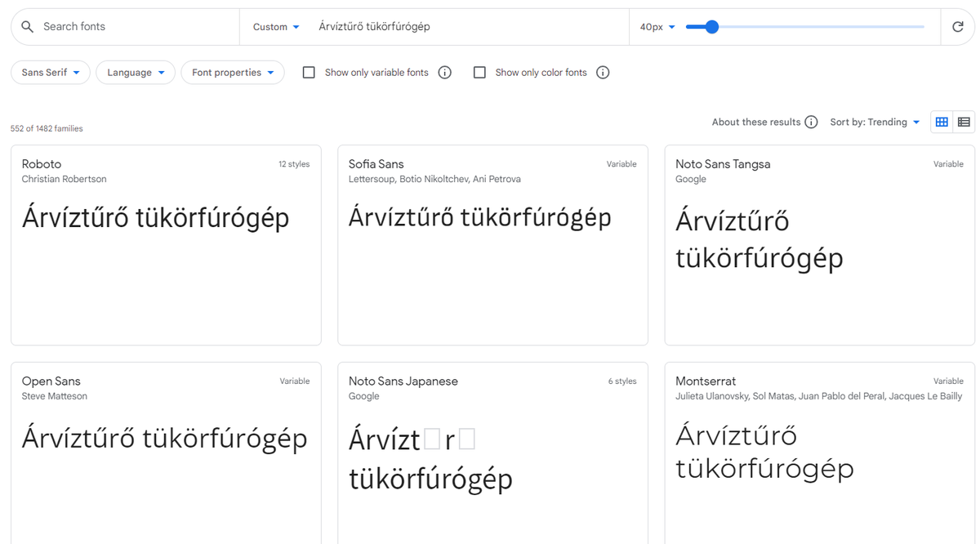Click the refresh sample text icon

(958, 26)
